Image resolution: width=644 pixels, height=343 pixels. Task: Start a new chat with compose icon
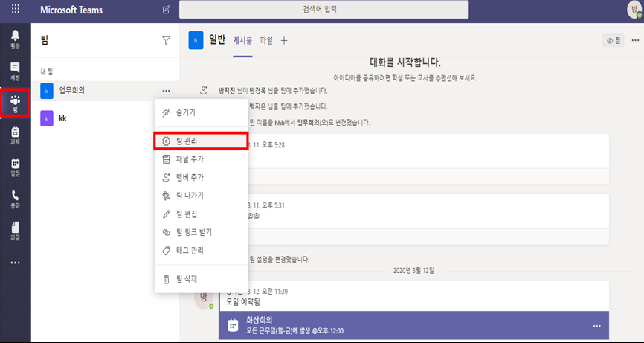166,10
